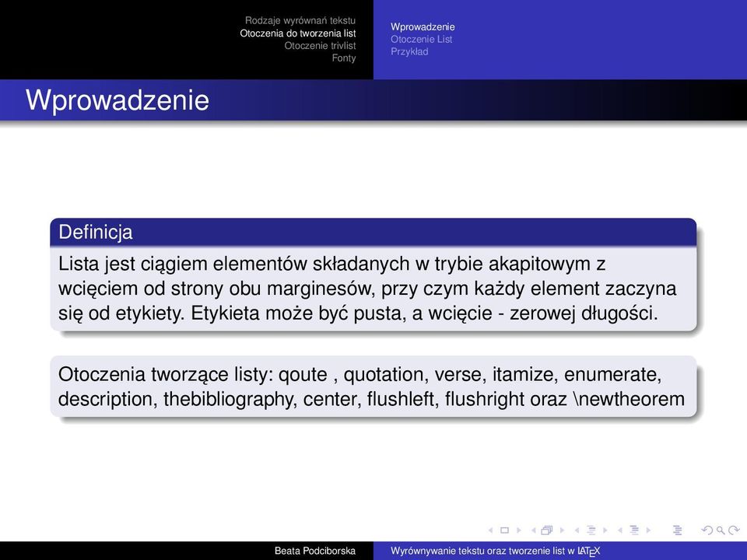Click the word \newtheorem in the second block

click(x=630, y=399)
